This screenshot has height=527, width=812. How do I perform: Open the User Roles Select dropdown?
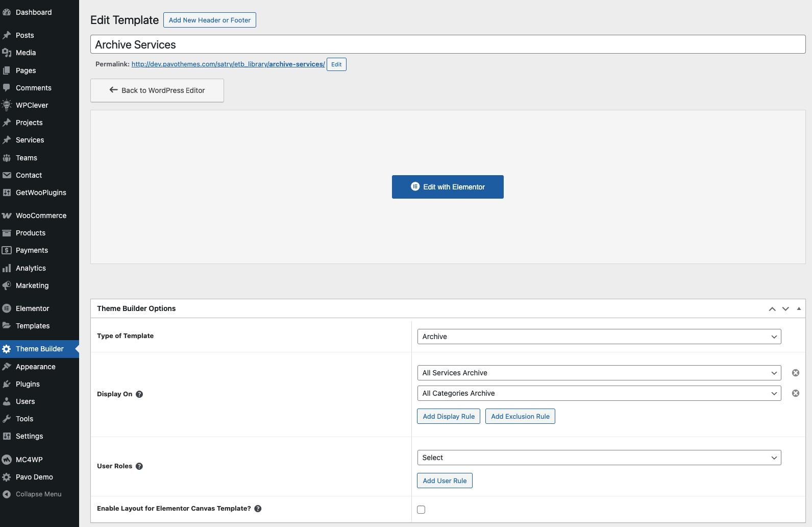coord(599,458)
